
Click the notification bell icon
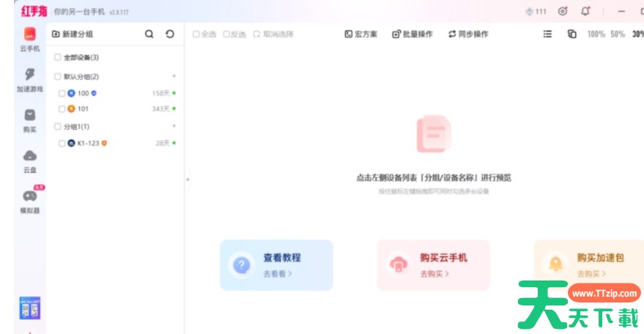click(x=585, y=11)
